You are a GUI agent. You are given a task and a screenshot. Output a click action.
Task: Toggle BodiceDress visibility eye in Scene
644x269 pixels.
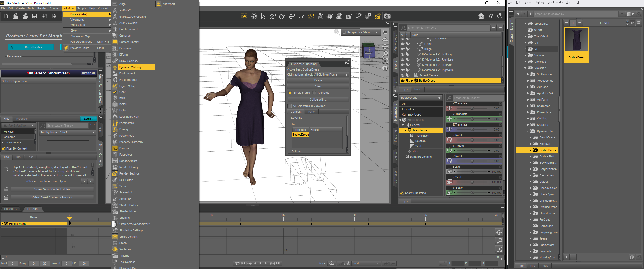402,81
